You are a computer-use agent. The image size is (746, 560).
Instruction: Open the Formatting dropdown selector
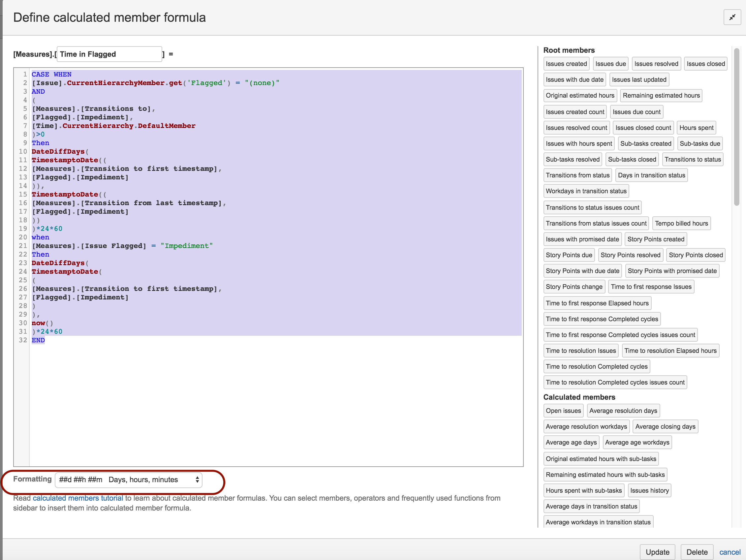coord(129,480)
